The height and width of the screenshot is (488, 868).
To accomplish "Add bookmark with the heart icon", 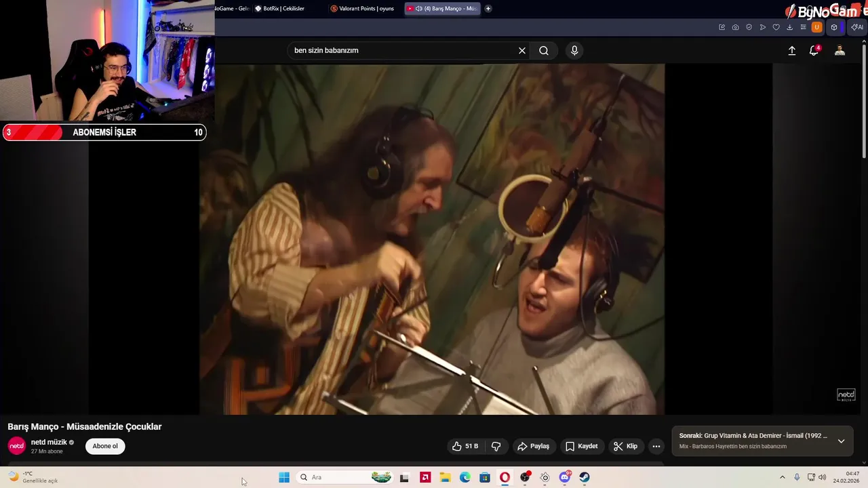I will click(x=776, y=27).
